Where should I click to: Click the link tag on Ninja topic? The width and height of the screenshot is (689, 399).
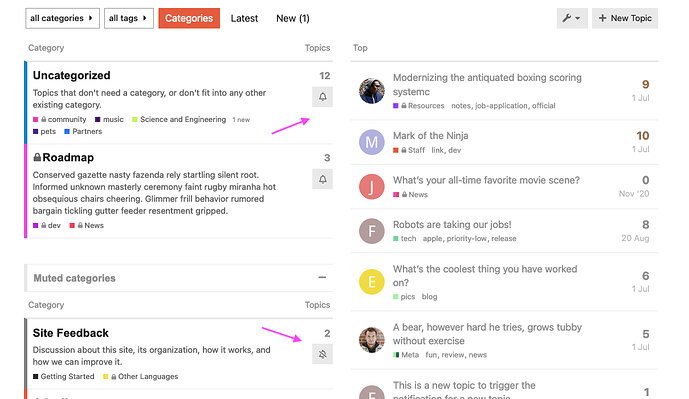[437, 150]
